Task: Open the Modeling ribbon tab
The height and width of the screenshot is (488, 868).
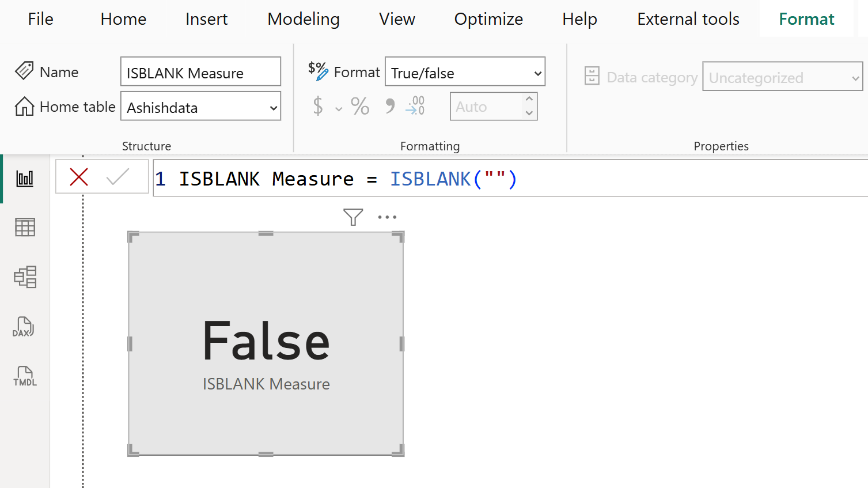Action: click(x=303, y=18)
